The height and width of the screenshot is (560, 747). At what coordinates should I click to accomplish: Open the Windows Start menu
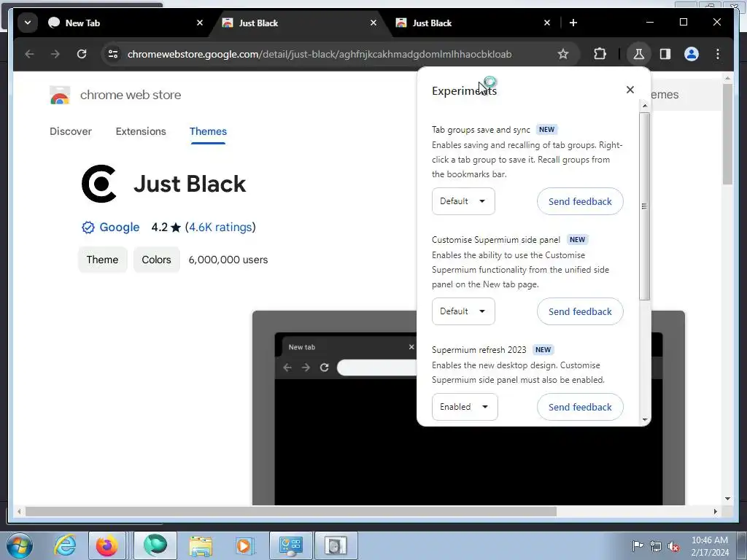click(x=19, y=545)
